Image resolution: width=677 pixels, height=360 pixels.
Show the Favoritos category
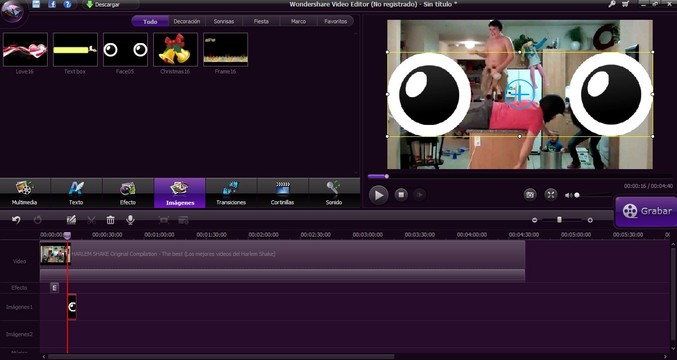(x=335, y=21)
